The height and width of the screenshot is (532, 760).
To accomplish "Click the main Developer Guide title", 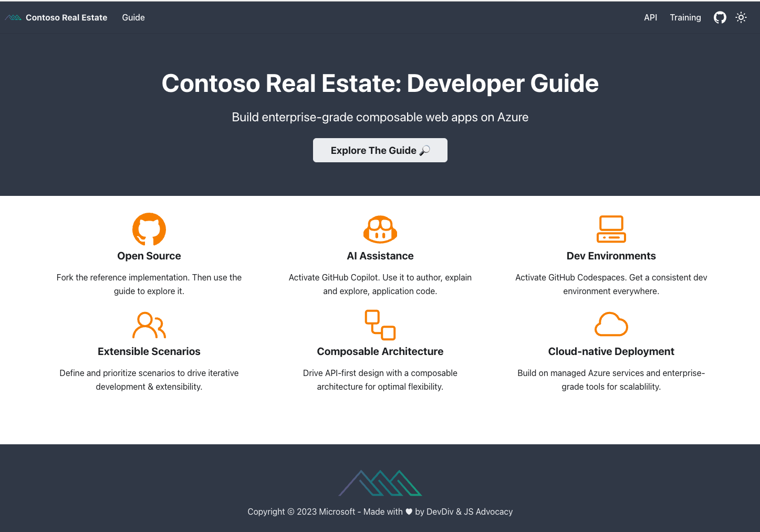I will [380, 83].
